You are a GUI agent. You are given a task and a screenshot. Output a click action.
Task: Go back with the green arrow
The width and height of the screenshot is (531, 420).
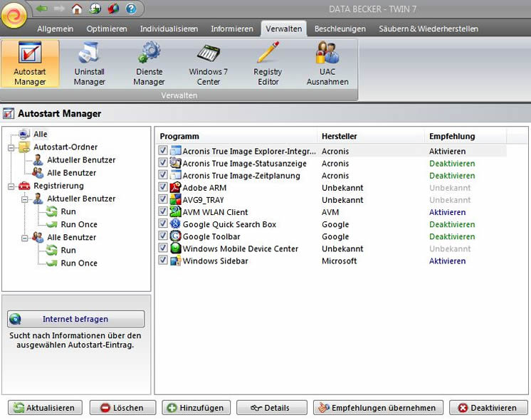coord(42,9)
